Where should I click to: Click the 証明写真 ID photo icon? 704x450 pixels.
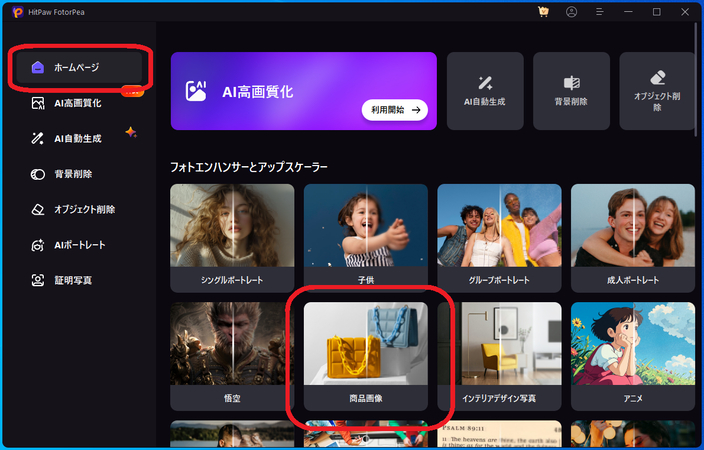pyautogui.click(x=38, y=280)
